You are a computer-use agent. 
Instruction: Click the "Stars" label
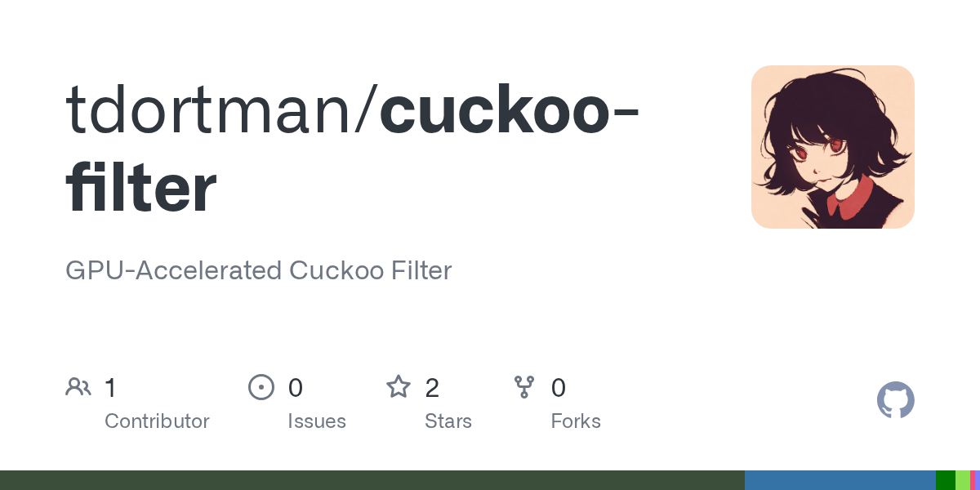point(448,421)
